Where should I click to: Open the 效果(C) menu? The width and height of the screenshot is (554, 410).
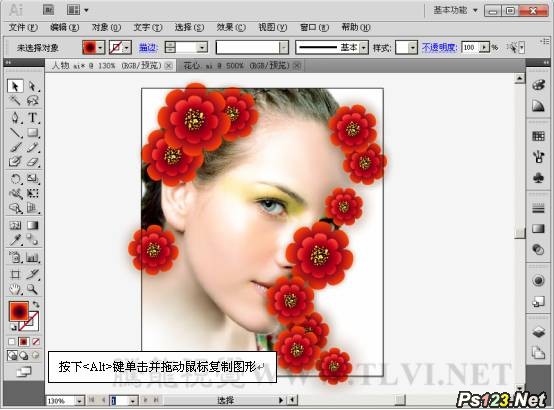tap(231, 27)
